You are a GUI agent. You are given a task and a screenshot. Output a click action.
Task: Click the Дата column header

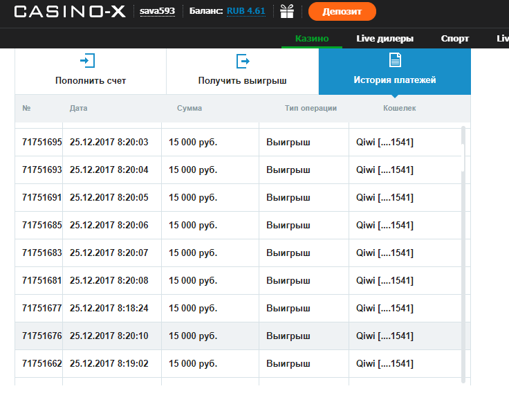[x=78, y=108]
